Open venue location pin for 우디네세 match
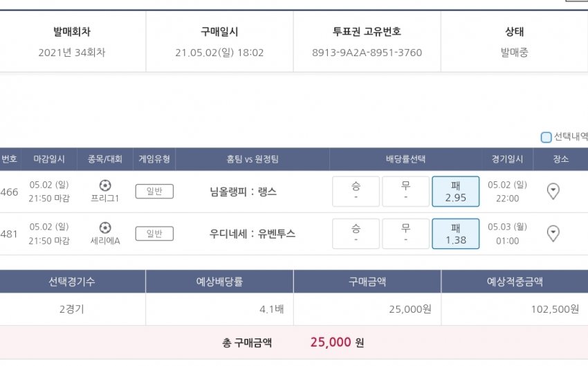 553,234
